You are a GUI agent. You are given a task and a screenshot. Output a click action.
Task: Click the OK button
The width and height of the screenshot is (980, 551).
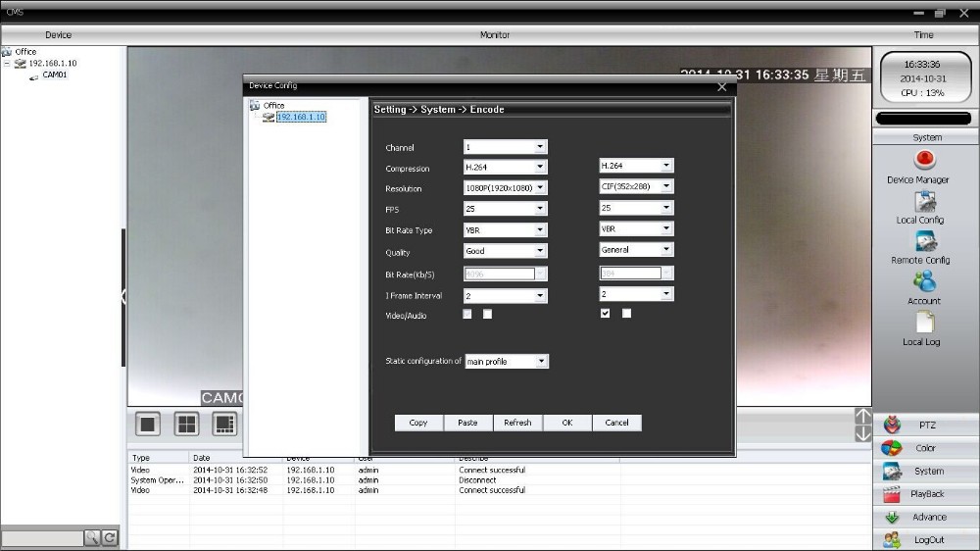tap(566, 423)
